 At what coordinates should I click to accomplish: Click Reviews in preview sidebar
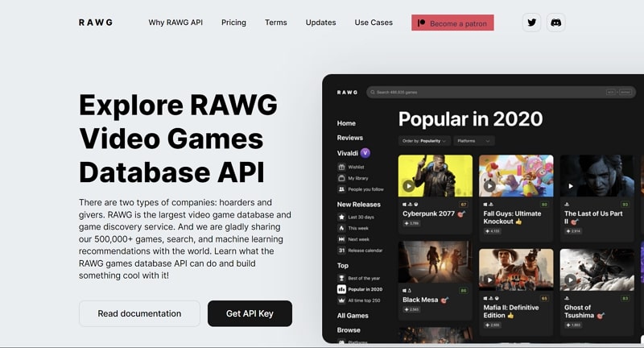[x=350, y=138]
